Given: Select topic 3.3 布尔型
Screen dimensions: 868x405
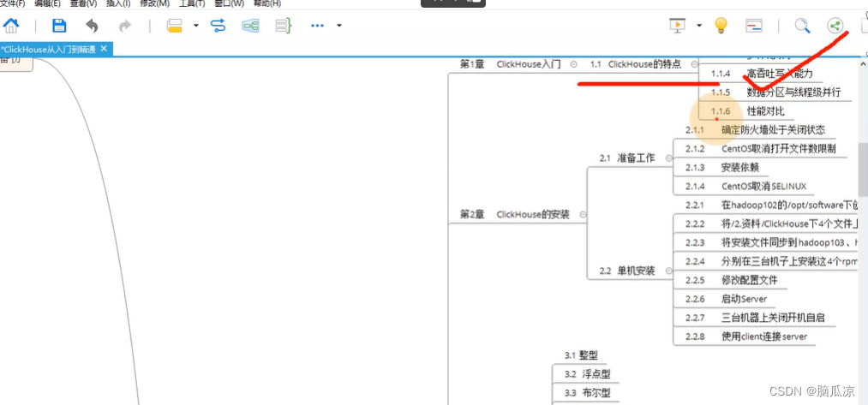Looking at the screenshot, I should pos(587,393).
